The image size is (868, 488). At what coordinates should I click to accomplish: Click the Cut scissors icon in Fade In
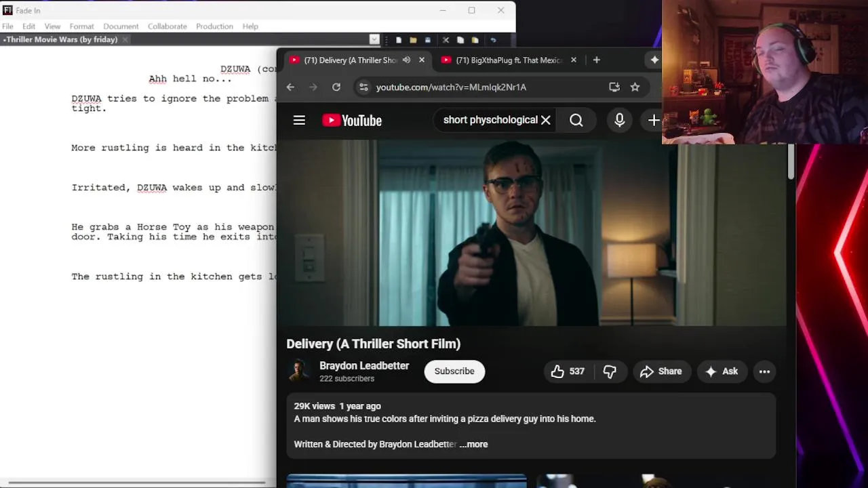point(446,40)
